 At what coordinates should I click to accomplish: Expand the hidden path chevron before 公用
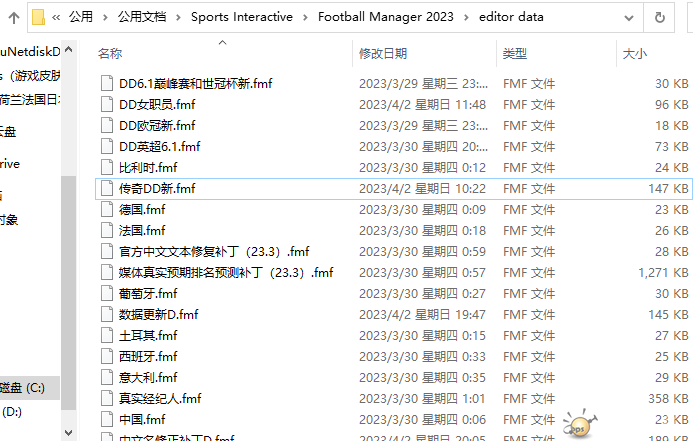click(x=56, y=17)
